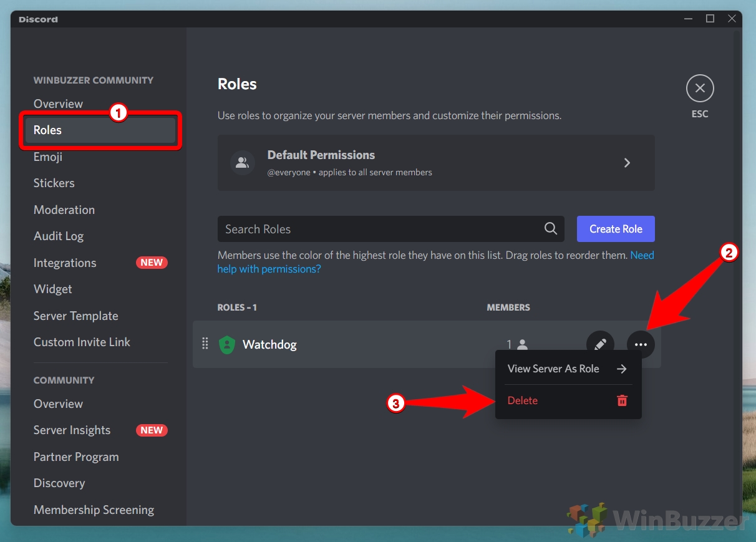The image size is (756, 542).
Task: Open the three-dot menu for Watchdog
Action: coord(641,344)
